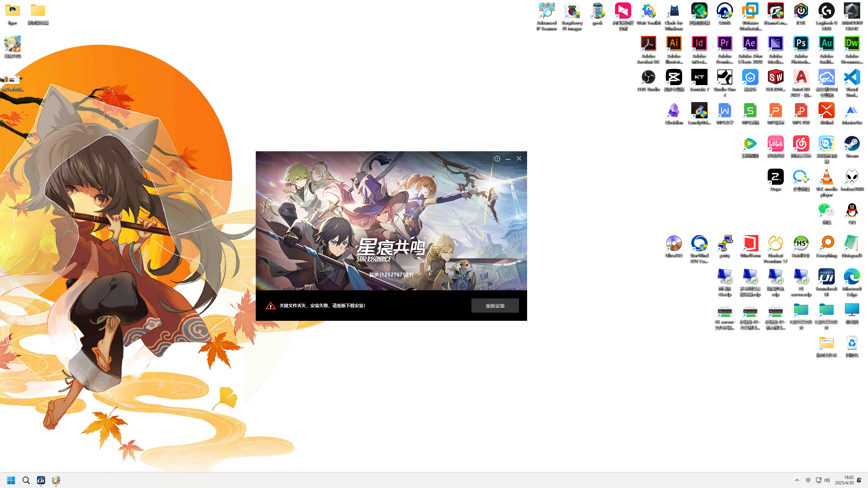Open the 18:02 clock and date
This screenshot has width=868, height=488.
[x=844, y=480]
